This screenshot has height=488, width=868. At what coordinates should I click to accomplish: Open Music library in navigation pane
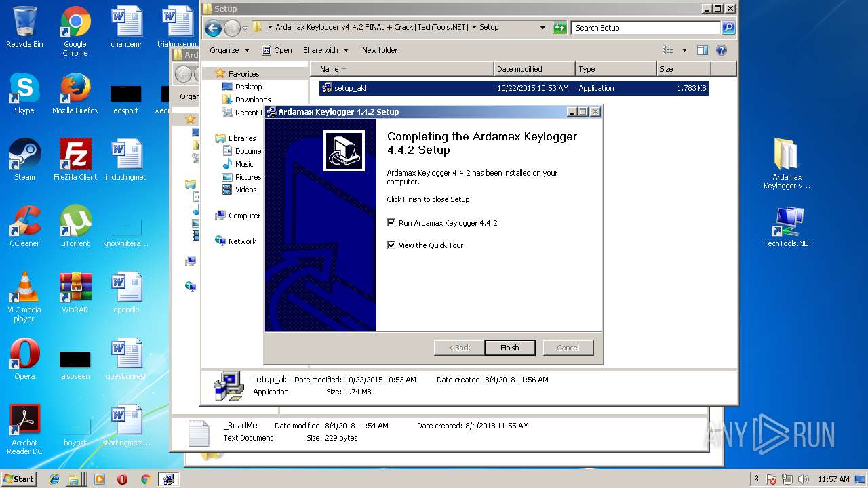point(239,164)
